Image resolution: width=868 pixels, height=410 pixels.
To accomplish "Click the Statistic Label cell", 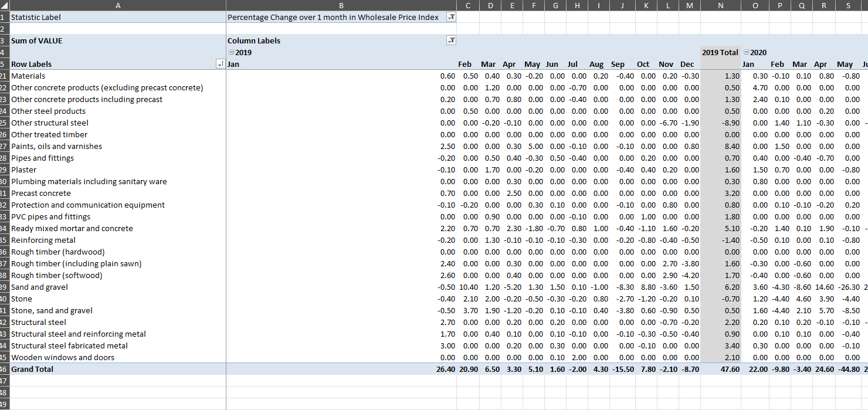I will 117,17.
